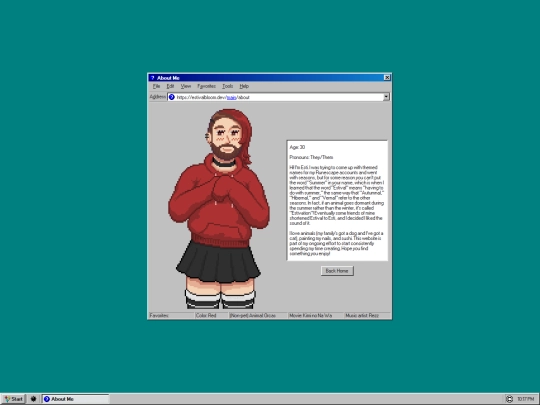Click the 'Pronouns: They/Them' line
540x405 pixels.
311,157
